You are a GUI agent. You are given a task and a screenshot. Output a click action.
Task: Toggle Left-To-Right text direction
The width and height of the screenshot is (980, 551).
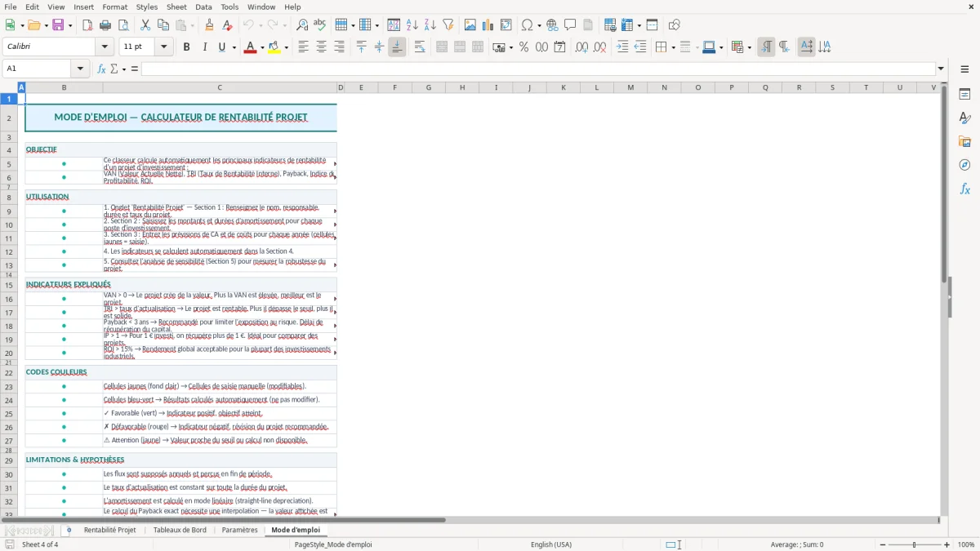click(766, 47)
